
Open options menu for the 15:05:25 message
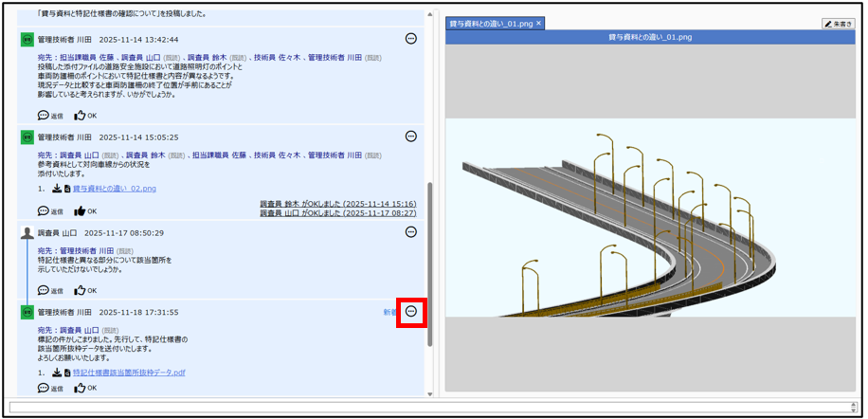point(410,137)
